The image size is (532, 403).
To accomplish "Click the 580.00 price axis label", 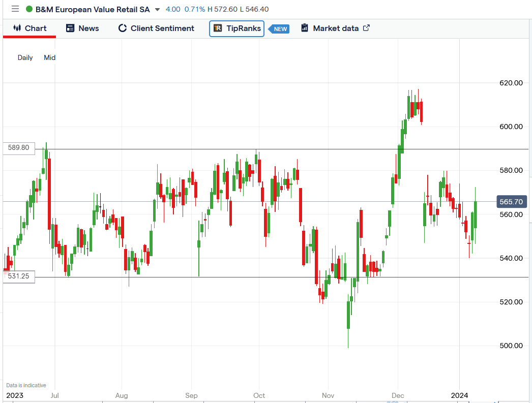I will click(x=511, y=170).
